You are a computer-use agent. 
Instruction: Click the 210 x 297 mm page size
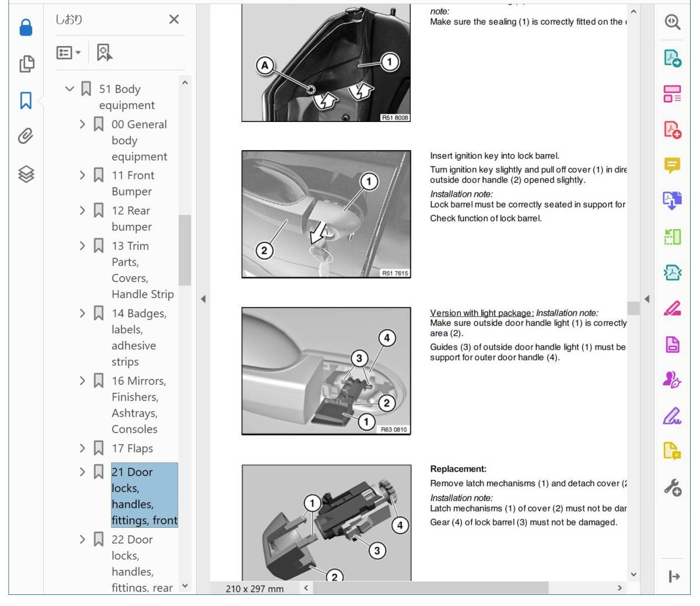pos(255,588)
